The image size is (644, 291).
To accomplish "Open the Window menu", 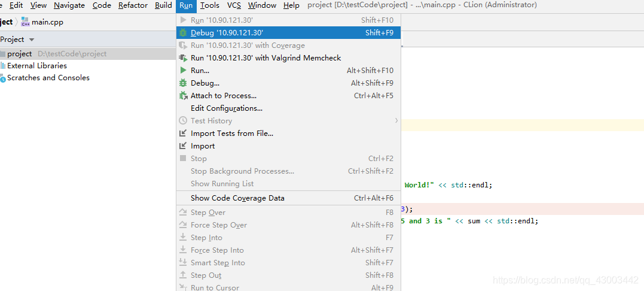I will point(262,5).
